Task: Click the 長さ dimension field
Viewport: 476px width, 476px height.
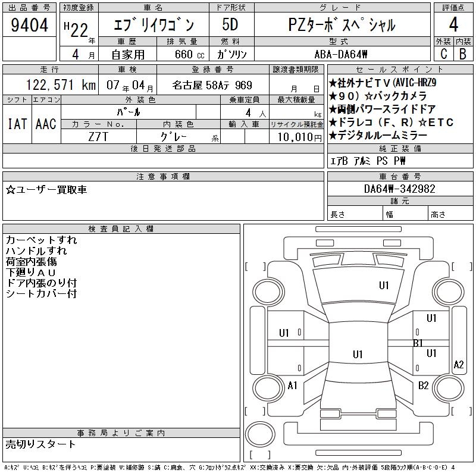Action: pos(355,214)
